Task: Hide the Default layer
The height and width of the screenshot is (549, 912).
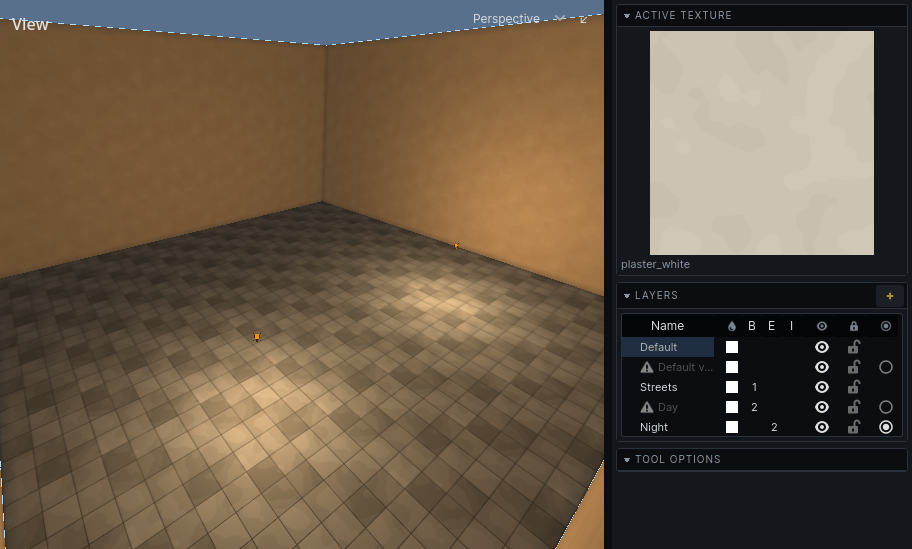Action: pos(822,347)
